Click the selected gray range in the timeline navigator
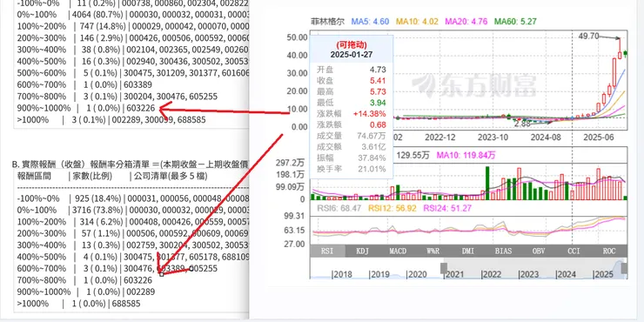 (x=534, y=268)
